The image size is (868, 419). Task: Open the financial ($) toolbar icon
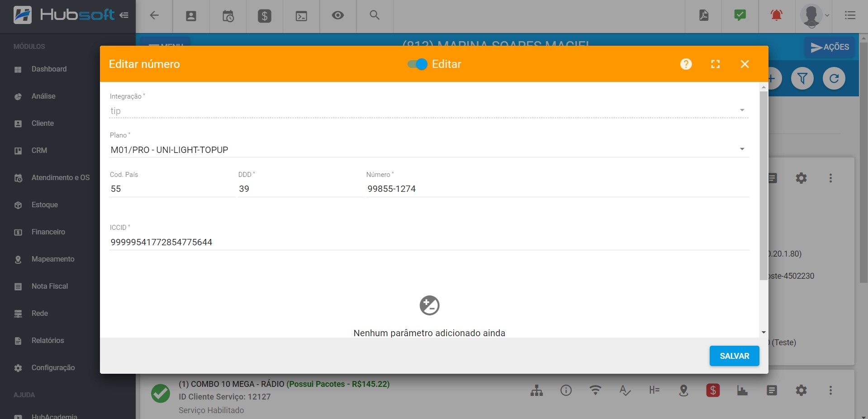pyautogui.click(x=265, y=15)
